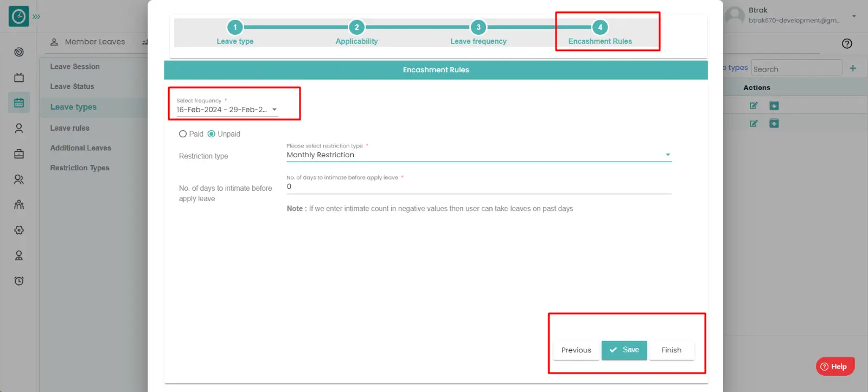Click the Previous button
Image resolution: width=868 pixels, height=392 pixels.
click(576, 350)
